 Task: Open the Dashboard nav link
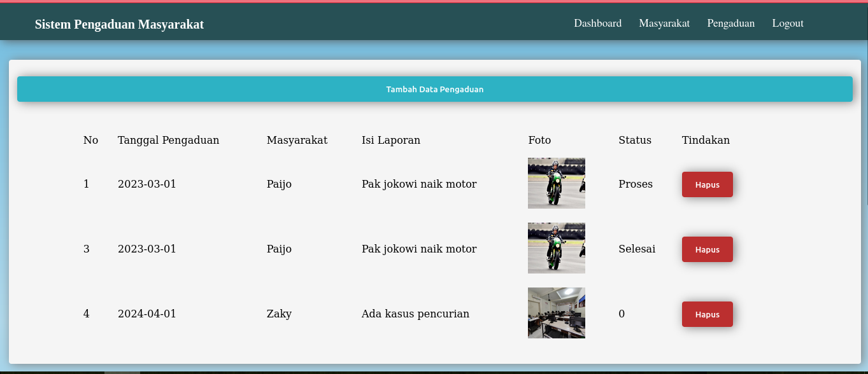click(x=597, y=24)
